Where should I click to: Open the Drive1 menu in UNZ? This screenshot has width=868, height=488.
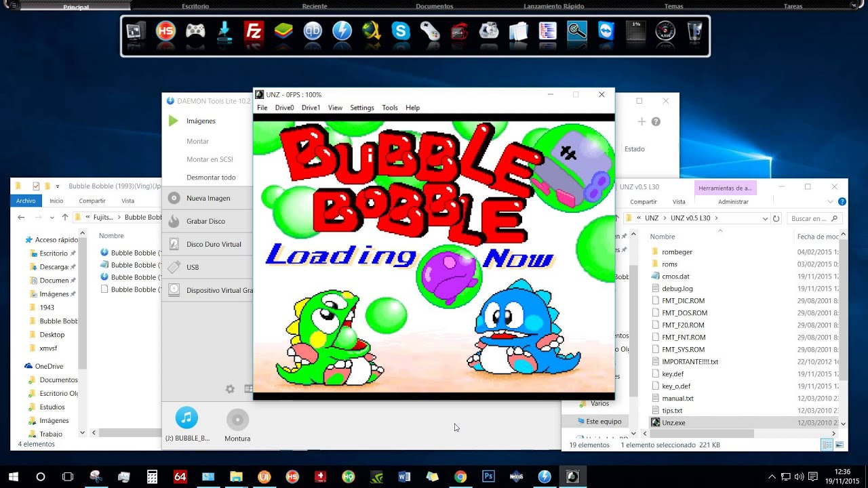[311, 108]
